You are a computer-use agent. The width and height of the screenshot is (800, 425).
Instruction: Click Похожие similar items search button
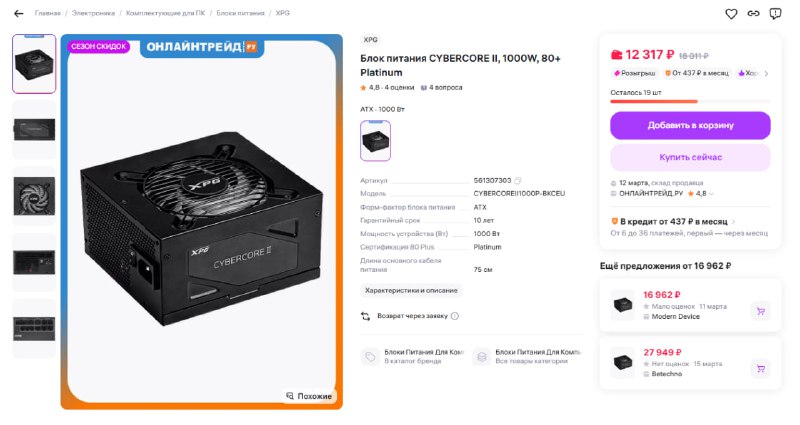[x=309, y=396]
